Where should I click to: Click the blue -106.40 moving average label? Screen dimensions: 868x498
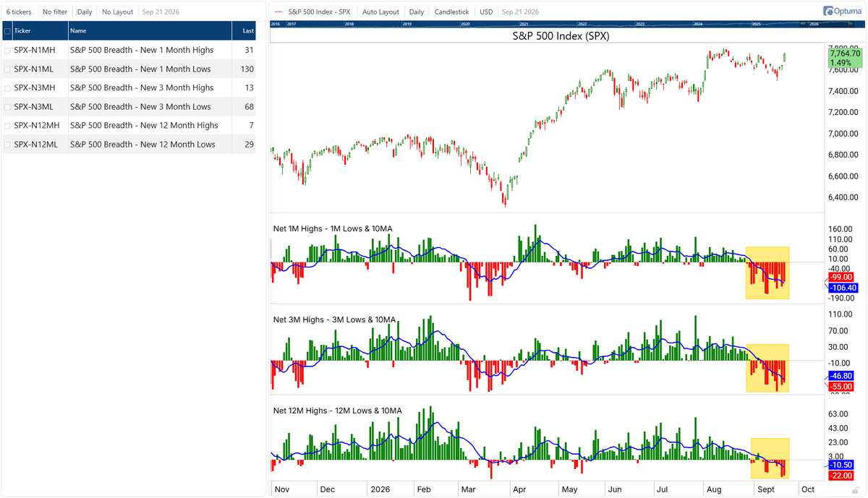click(x=843, y=288)
